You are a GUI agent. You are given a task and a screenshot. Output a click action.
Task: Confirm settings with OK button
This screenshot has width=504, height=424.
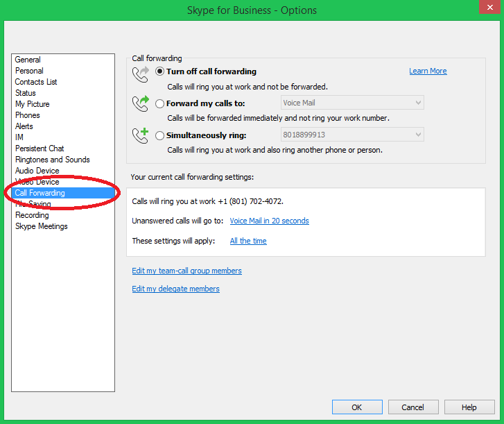pos(357,407)
